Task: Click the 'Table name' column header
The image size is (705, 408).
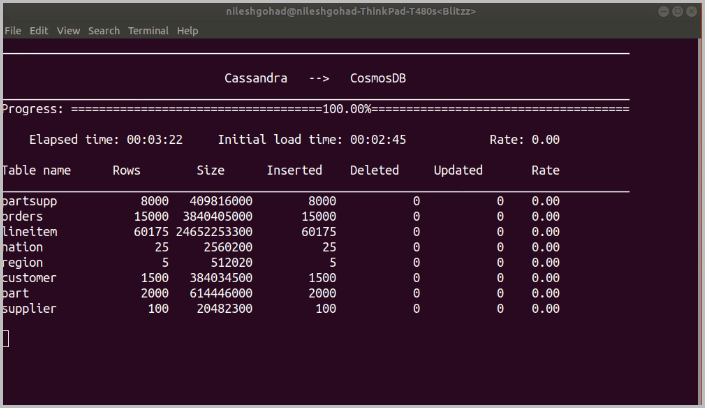Action: 36,170
